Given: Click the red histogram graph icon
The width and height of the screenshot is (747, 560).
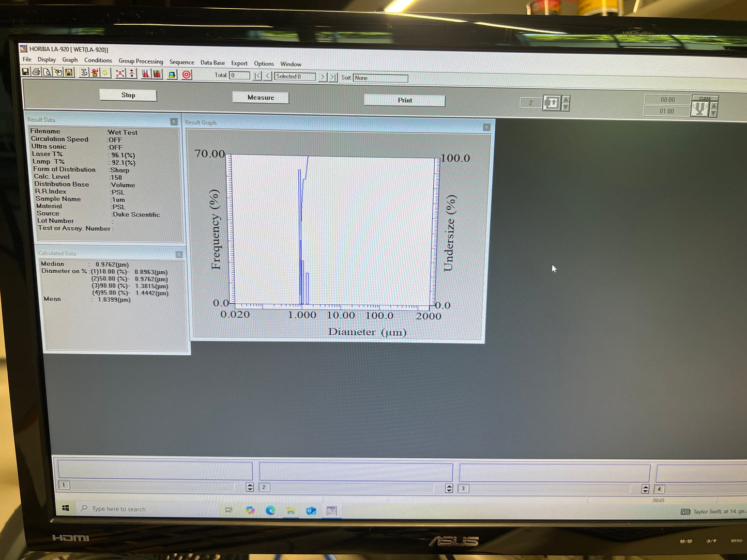Looking at the screenshot, I should click(146, 74).
